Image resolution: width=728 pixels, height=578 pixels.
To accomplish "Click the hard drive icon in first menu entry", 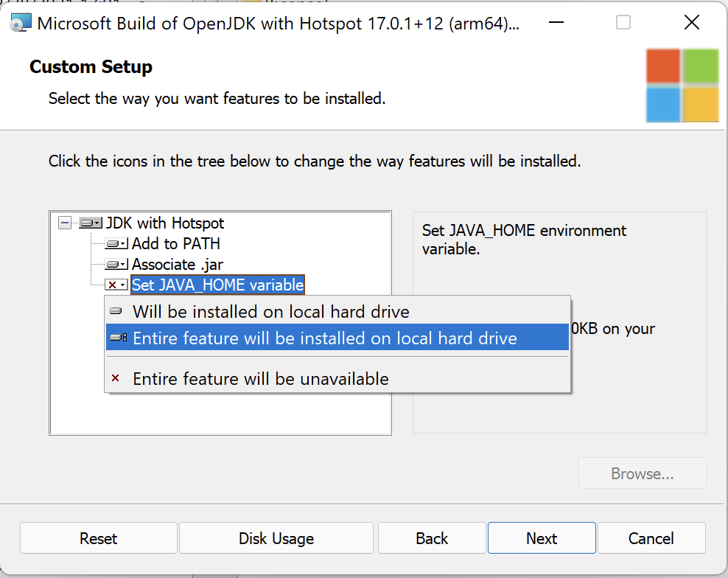I will 116,312.
